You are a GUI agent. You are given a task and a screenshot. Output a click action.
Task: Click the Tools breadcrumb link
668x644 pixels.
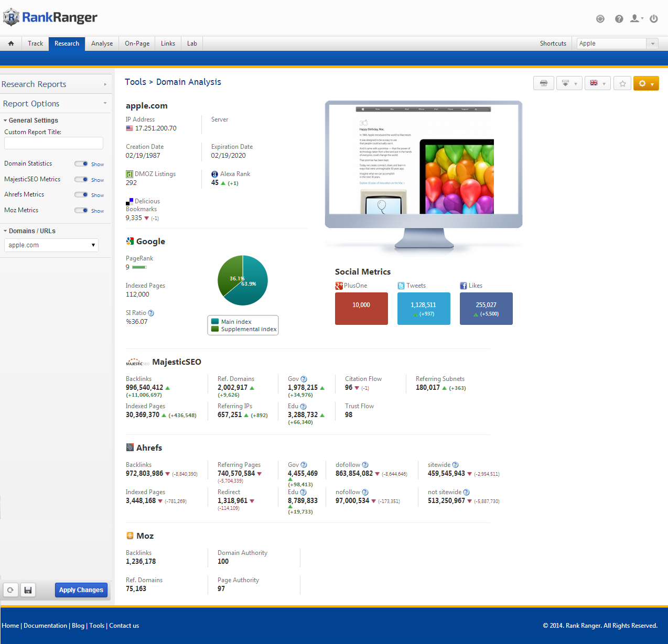tap(135, 82)
